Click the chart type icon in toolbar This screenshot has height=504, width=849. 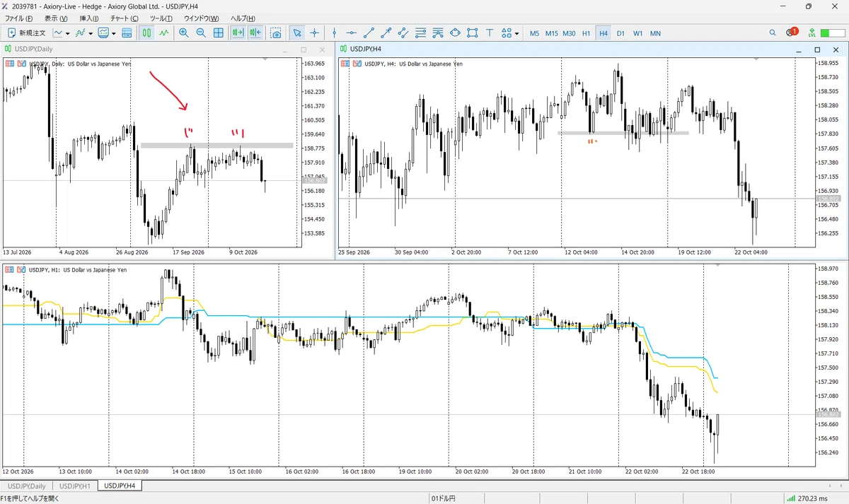[59, 33]
